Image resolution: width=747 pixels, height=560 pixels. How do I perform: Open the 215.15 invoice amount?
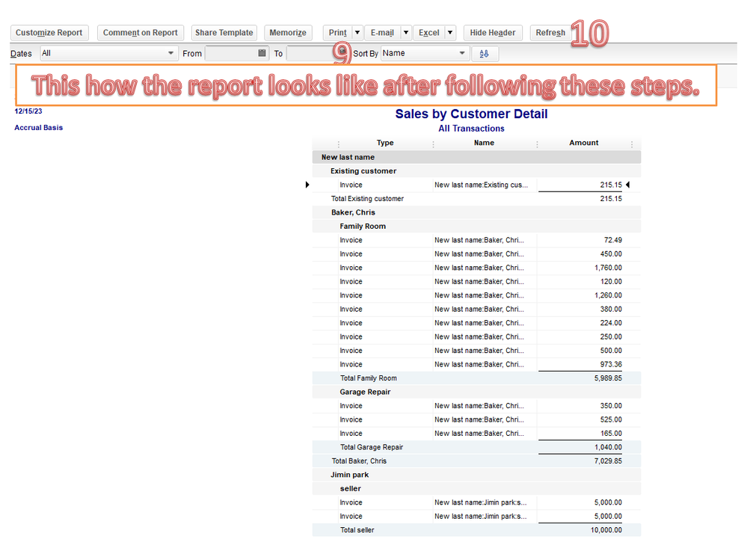point(611,185)
